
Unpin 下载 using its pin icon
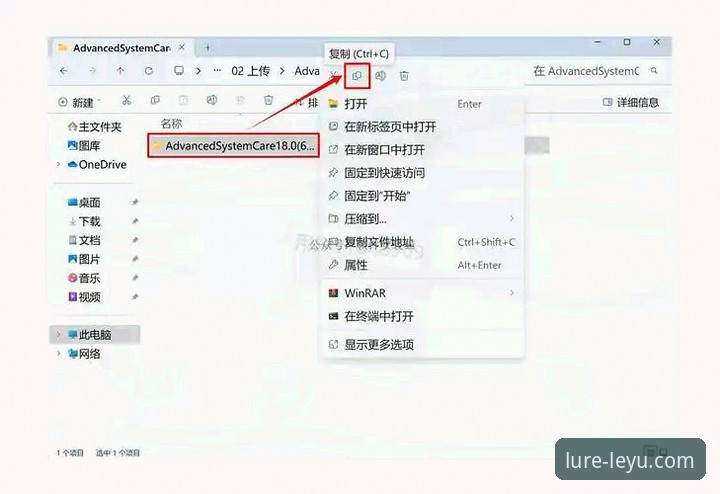click(x=135, y=221)
